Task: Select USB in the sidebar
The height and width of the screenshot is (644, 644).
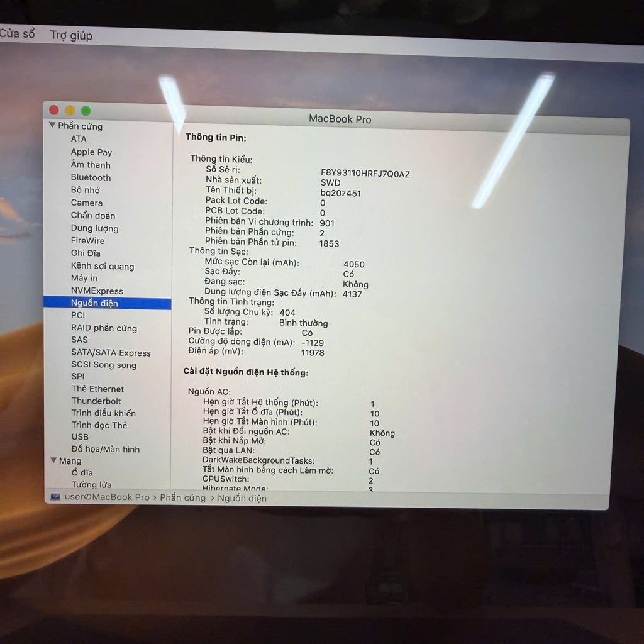Action: (80, 436)
